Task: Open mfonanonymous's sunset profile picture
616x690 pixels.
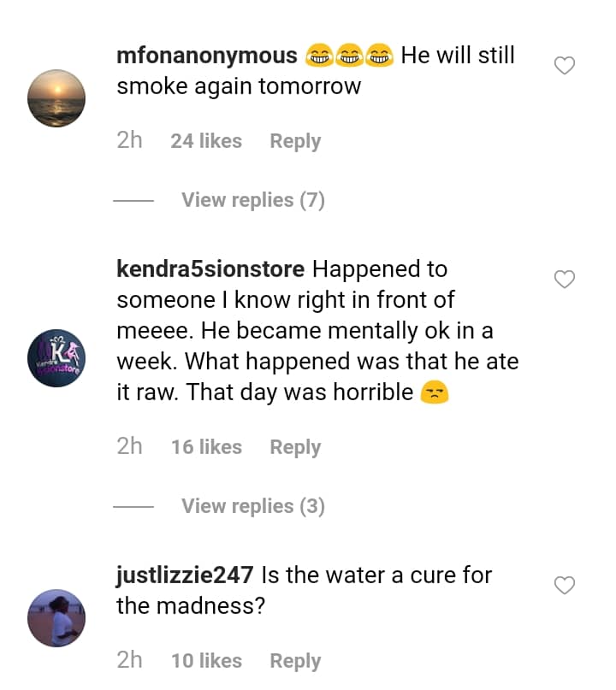Action: point(56,98)
